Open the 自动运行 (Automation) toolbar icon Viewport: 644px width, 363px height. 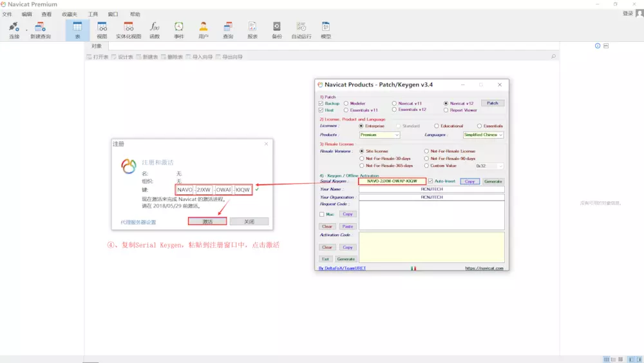(x=301, y=30)
